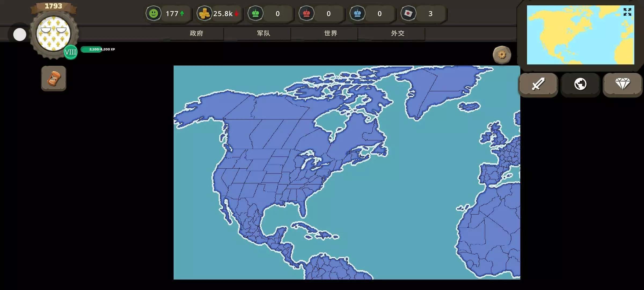This screenshot has height=290, width=644.
Task: Click the flag card counter icon
Action: point(408,13)
